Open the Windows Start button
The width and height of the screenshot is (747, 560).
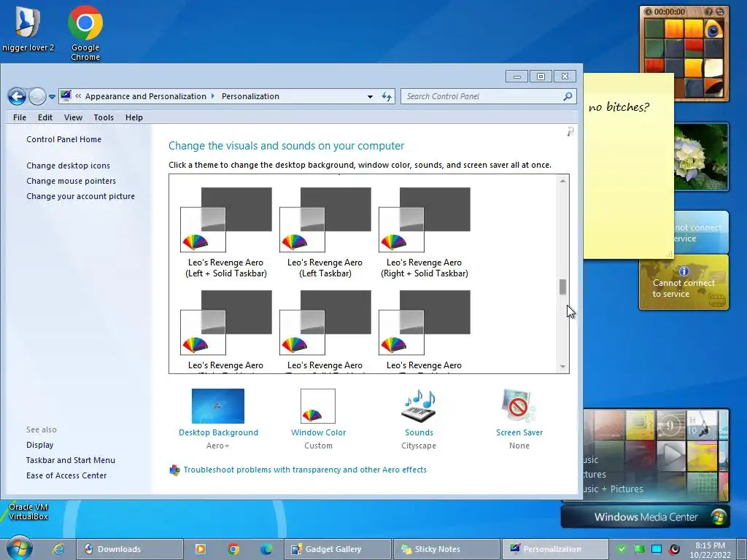pyautogui.click(x=20, y=548)
